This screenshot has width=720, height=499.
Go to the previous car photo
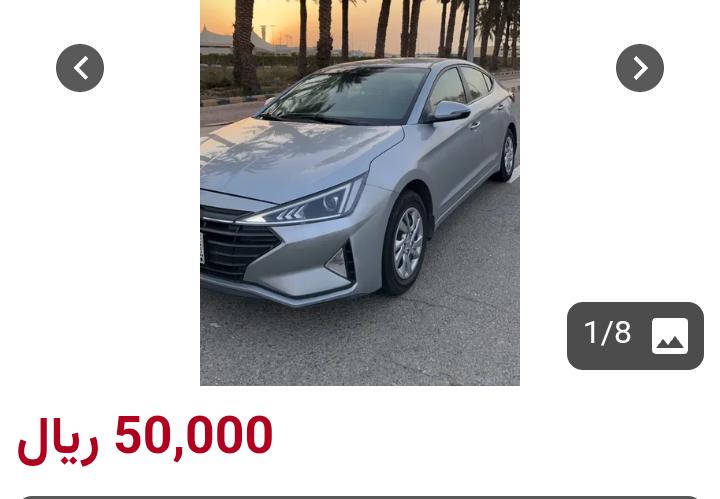coord(80,68)
